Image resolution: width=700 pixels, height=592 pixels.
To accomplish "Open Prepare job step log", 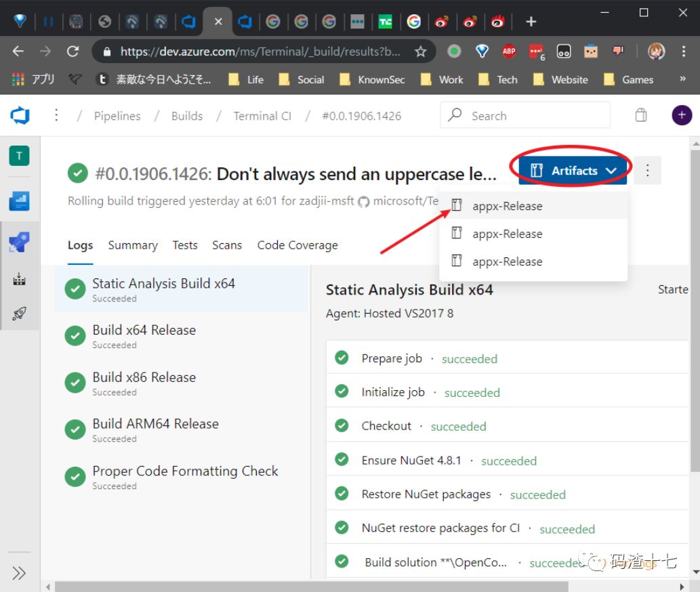I will pos(507,358).
